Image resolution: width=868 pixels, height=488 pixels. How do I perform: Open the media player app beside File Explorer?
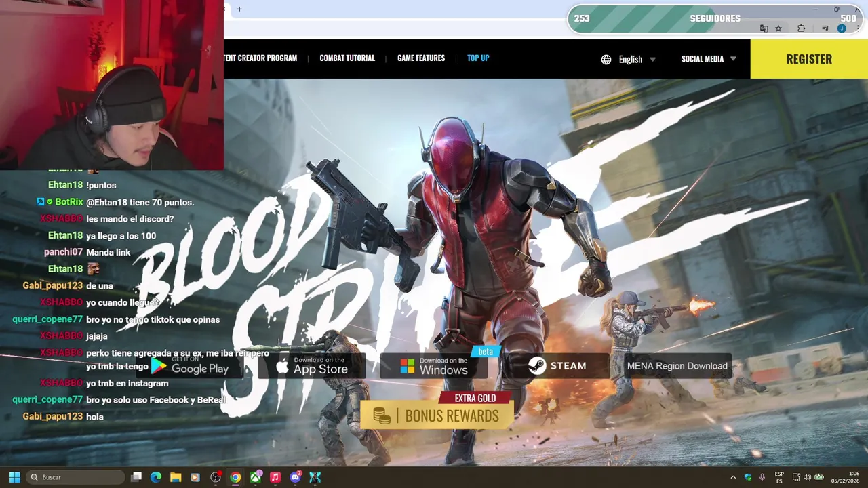coord(195,477)
